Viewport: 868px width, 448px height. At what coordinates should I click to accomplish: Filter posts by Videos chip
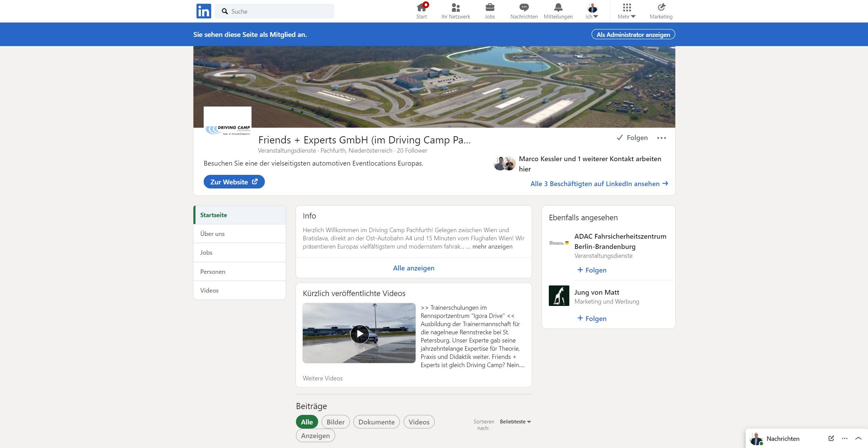[x=419, y=422]
